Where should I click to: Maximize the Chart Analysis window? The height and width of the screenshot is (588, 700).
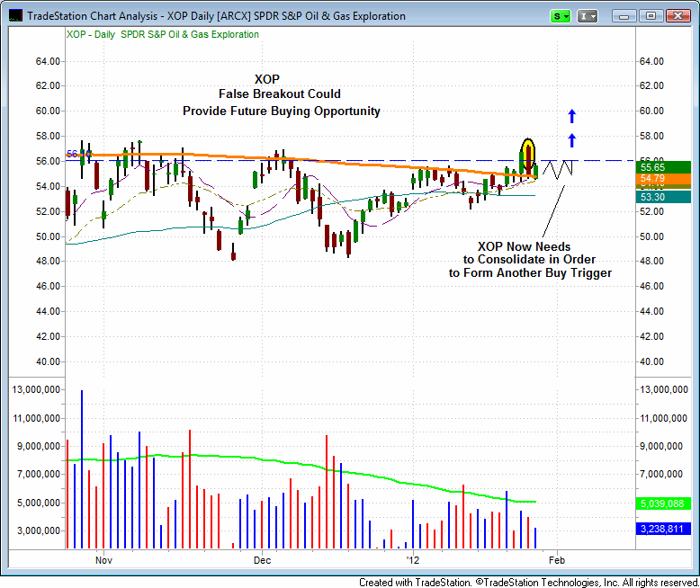(x=651, y=16)
